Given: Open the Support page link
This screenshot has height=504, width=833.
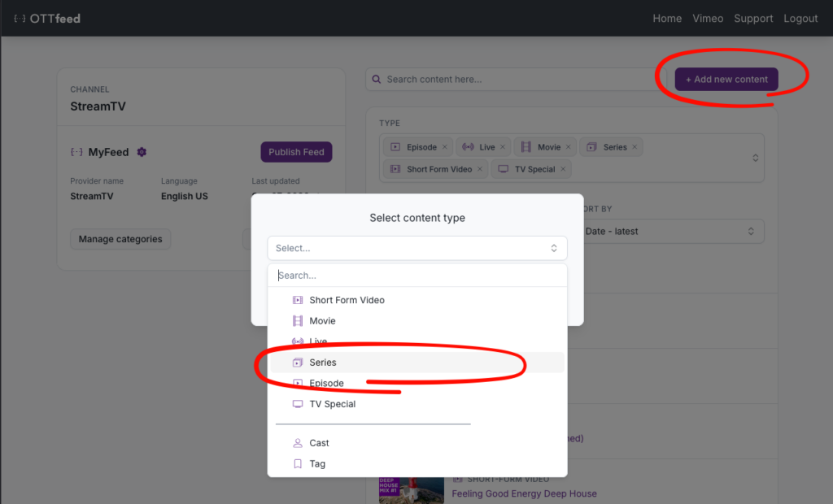Looking at the screenshot, I should tap(753, 19).
